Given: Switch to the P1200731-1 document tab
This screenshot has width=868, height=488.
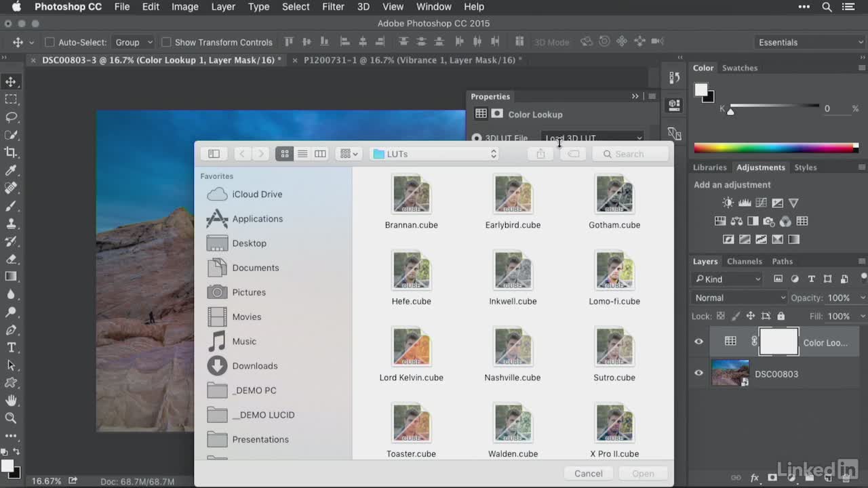Looking at the screenshot, I should [412, 60].
